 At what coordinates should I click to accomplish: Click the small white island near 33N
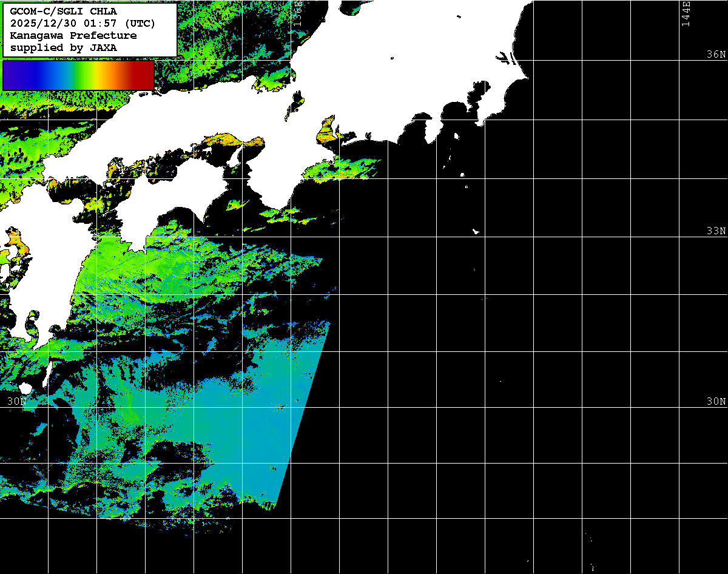476,231
